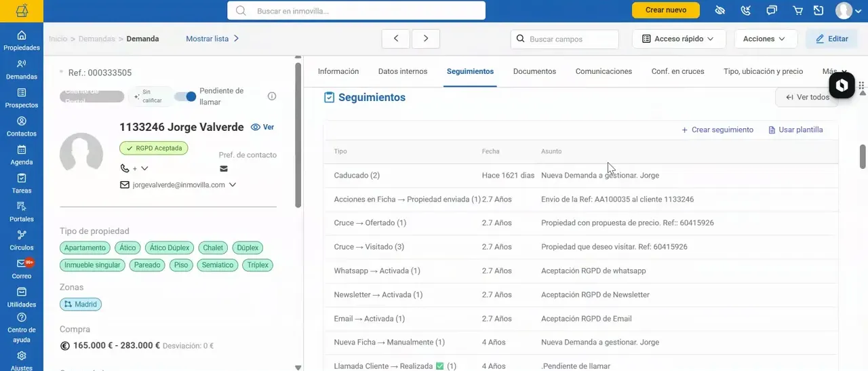Open Agenda in the sidebar
The width and height of the screenshot is (868, 371).
click(22, 155)
